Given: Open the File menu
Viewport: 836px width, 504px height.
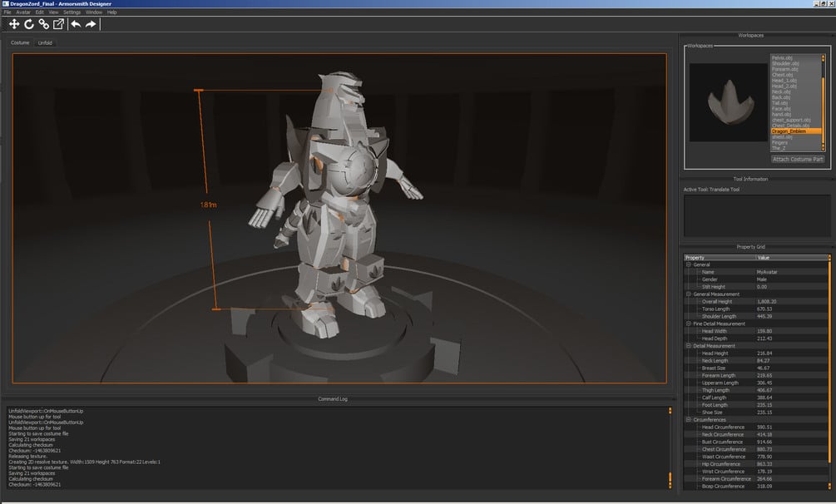Looking at the screenshot, I should (x=7, y=12).
